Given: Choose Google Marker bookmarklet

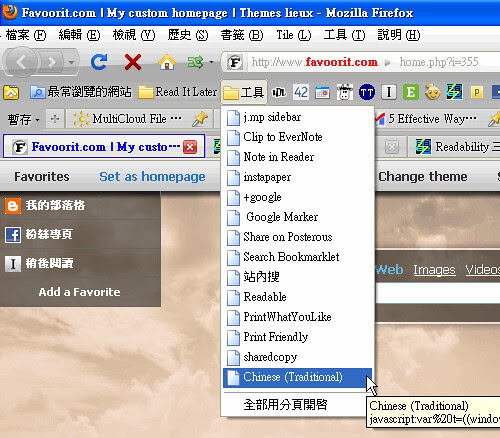Looking at the screenshot, I should tap(298, 217).
